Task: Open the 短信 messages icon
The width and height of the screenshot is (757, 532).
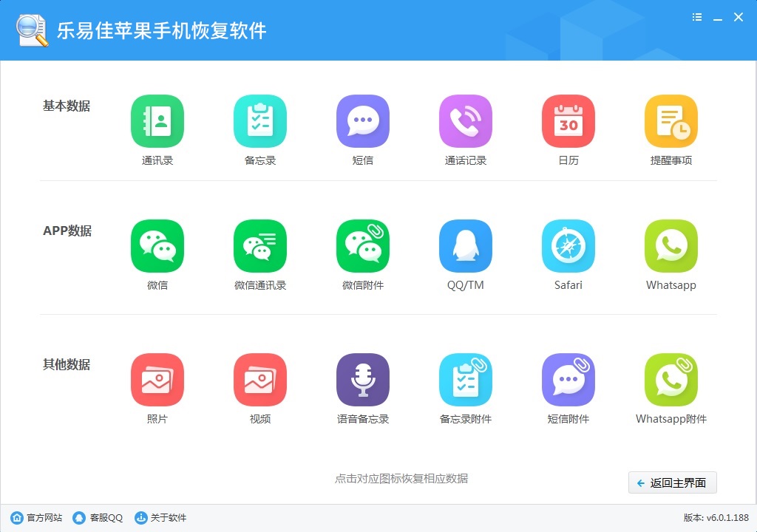Action: [363, 121]
